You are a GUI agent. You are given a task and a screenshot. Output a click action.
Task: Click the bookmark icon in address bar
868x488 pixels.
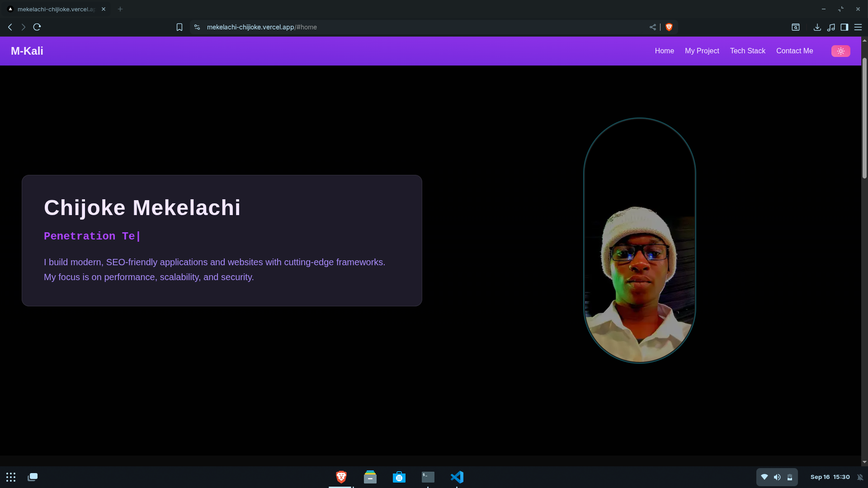point(179,27)
